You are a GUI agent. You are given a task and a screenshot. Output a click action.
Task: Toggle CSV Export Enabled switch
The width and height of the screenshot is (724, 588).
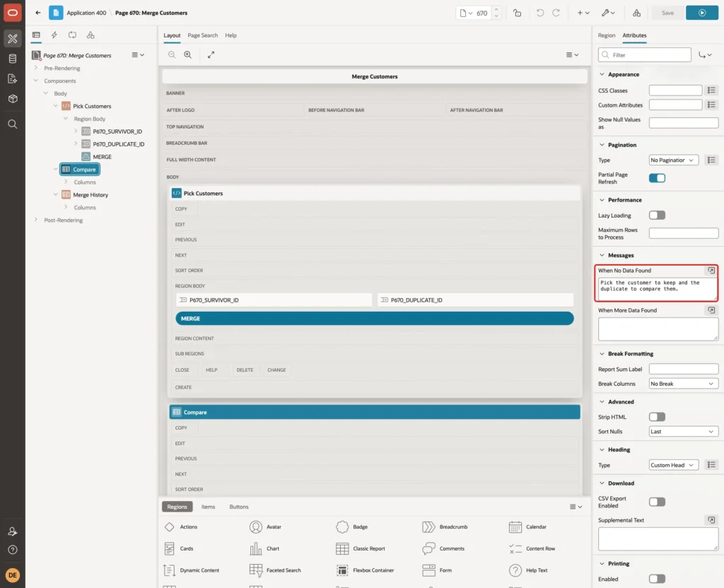tap(657, 502)
